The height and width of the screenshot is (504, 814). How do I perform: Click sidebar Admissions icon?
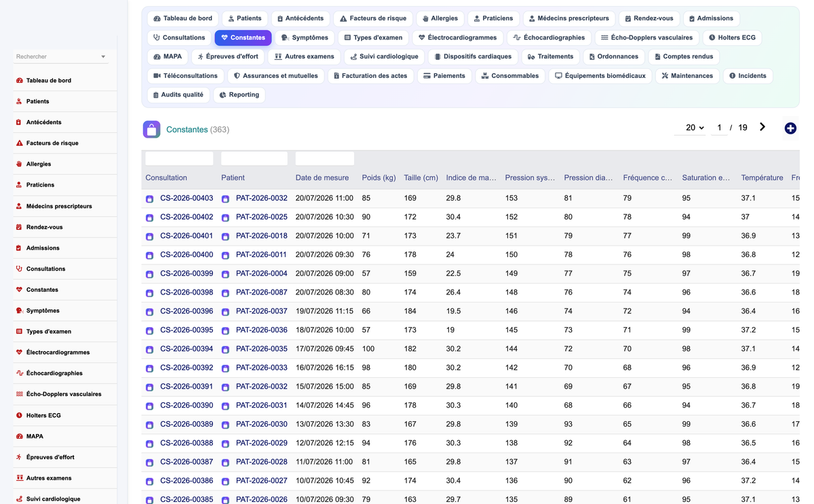point(19,248)
